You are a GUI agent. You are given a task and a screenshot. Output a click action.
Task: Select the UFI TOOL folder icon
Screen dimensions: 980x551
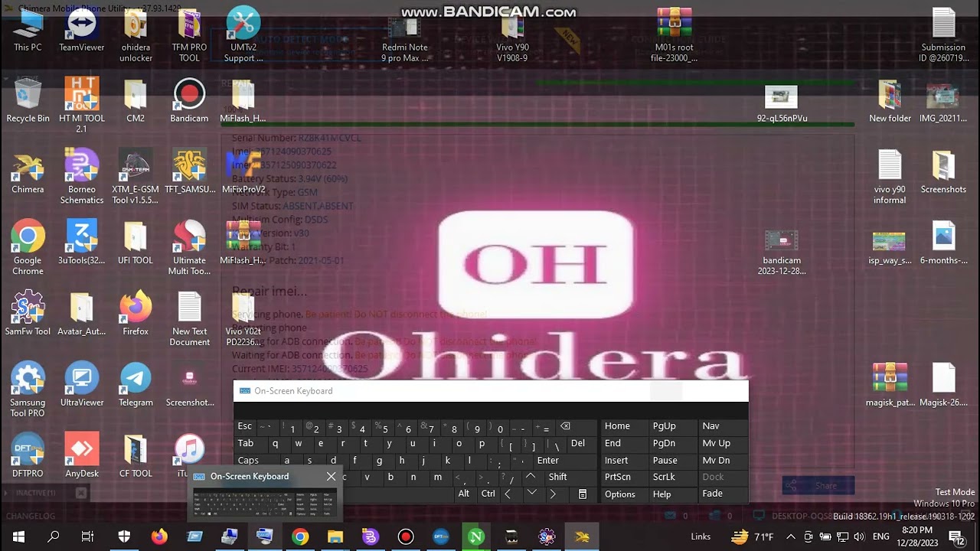pyautogui.click(x=136, y=244)
